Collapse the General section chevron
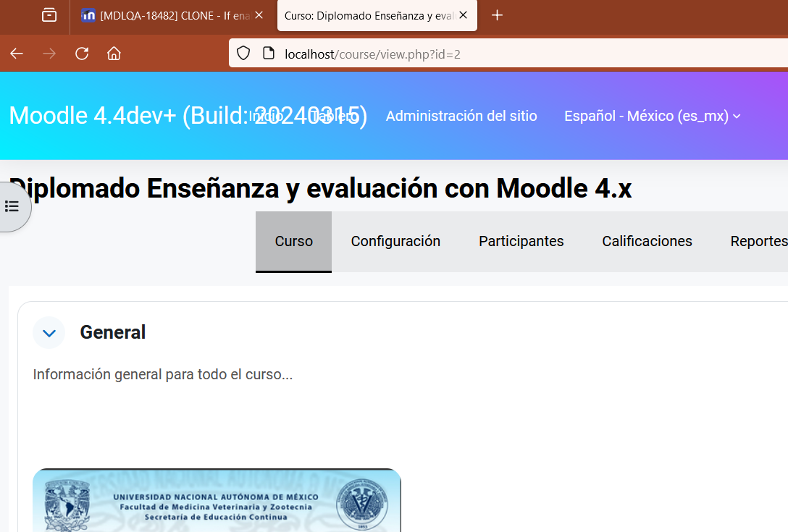This screenshot has width=788, height=532. tap(49, 332)
